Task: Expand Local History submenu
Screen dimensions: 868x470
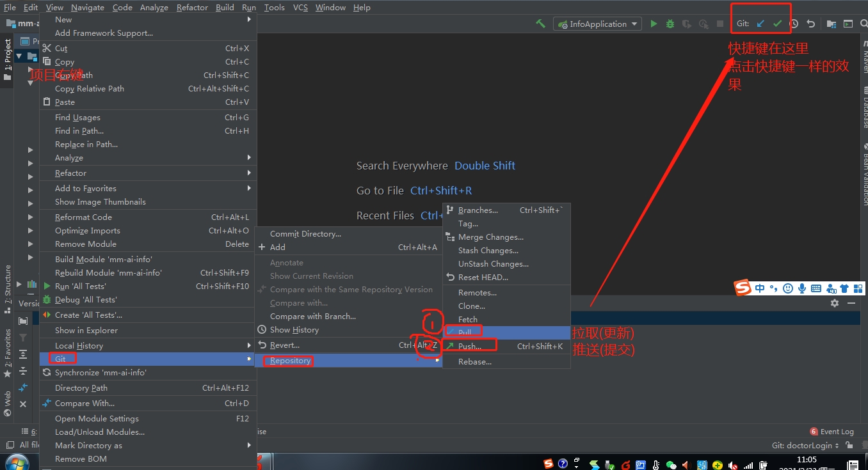Action: coord(148,346)
